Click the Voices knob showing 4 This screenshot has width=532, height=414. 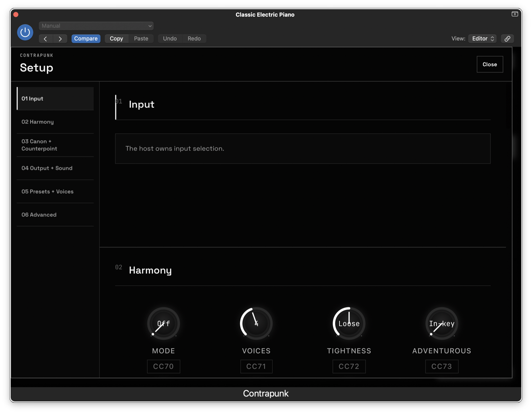point(256,323)
